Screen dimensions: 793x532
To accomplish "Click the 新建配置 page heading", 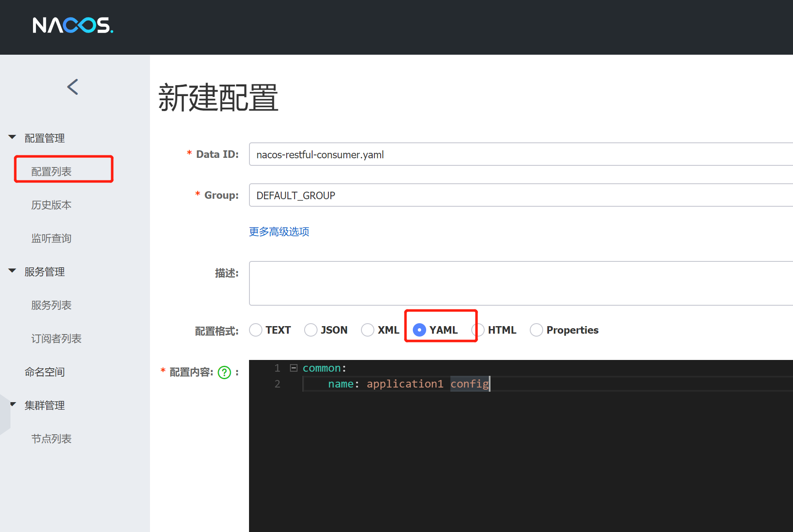I will tap(218, 98).
